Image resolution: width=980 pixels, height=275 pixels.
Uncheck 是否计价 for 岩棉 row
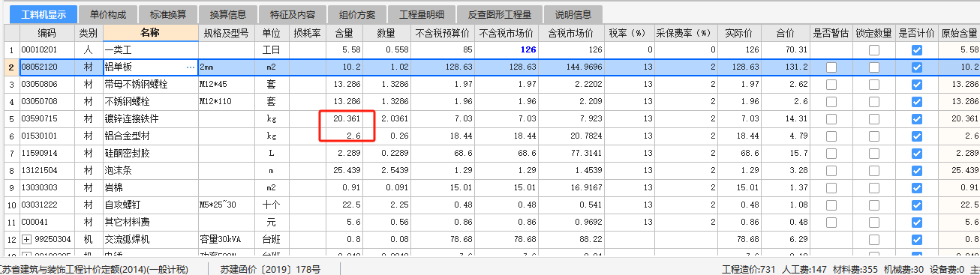(x=916, y=187)
